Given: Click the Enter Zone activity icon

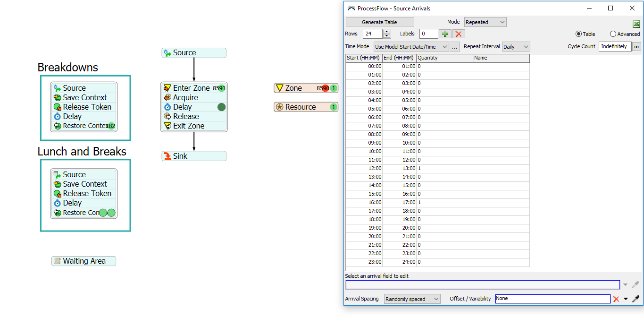Looking at the screenshot, I should (x=167, y=88).
